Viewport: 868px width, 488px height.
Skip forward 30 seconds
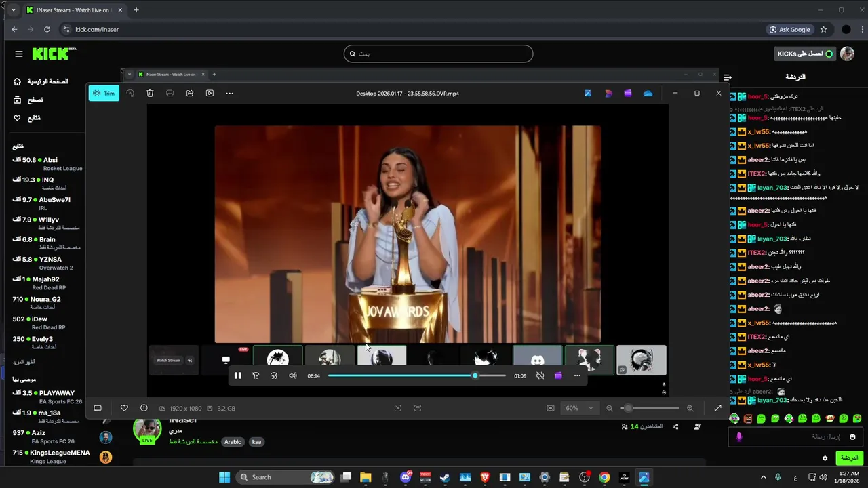[x=274, y=375]
